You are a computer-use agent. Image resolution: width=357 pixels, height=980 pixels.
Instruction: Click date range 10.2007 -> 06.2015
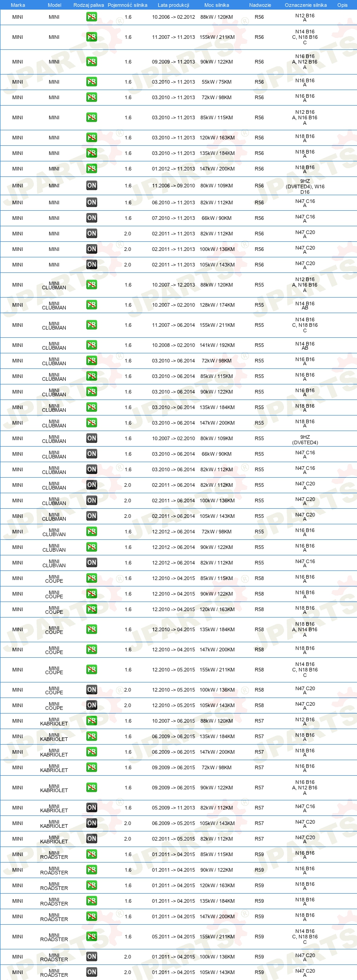tap(173, 721)
